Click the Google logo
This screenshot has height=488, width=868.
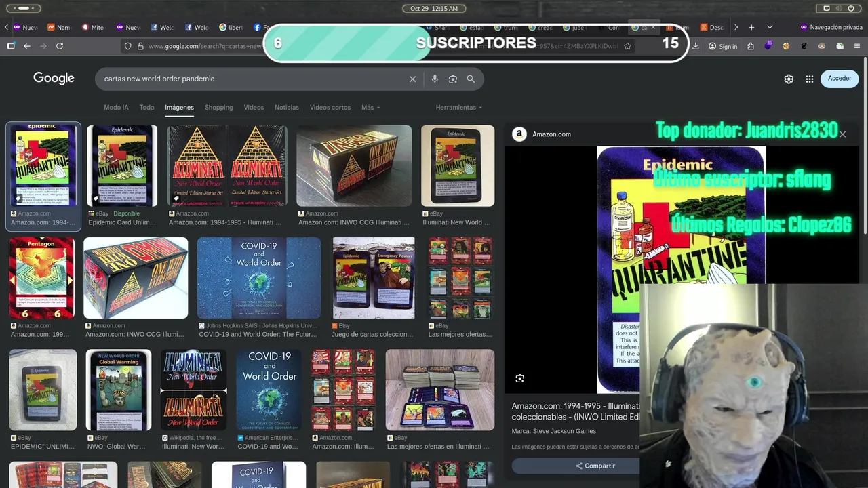click(x=54, y=79)
